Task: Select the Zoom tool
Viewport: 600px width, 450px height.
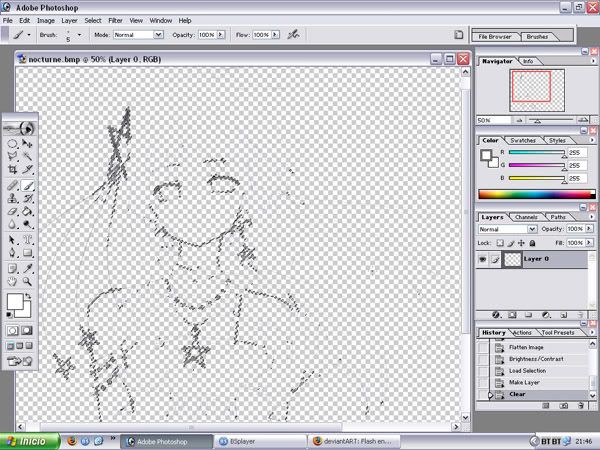Action: pyautogui.click(x=27, y=282)
